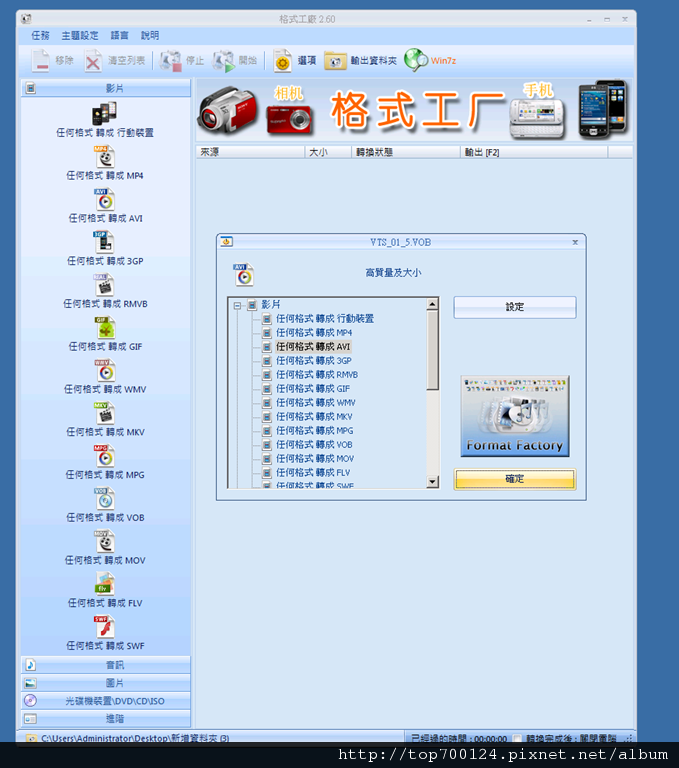The width and height of the screenshot is (679, 768).
Task: Click the 來源 column header
Action: 250,152
